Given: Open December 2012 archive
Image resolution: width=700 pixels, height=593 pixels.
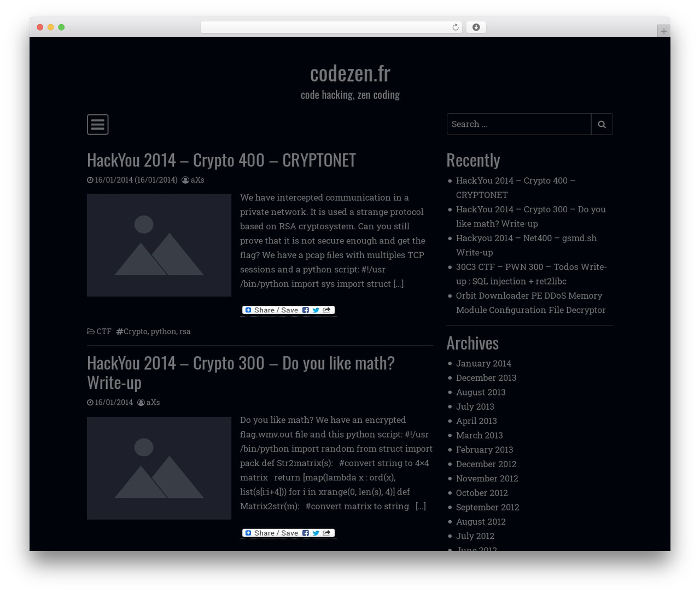Looking at the screenshot, I should (486, 464).
